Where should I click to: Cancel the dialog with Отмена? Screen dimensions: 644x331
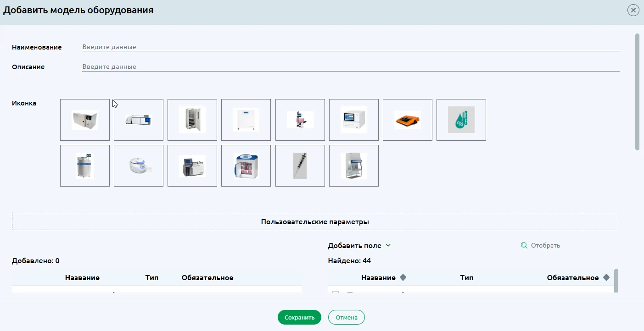[x=347, y=317]
